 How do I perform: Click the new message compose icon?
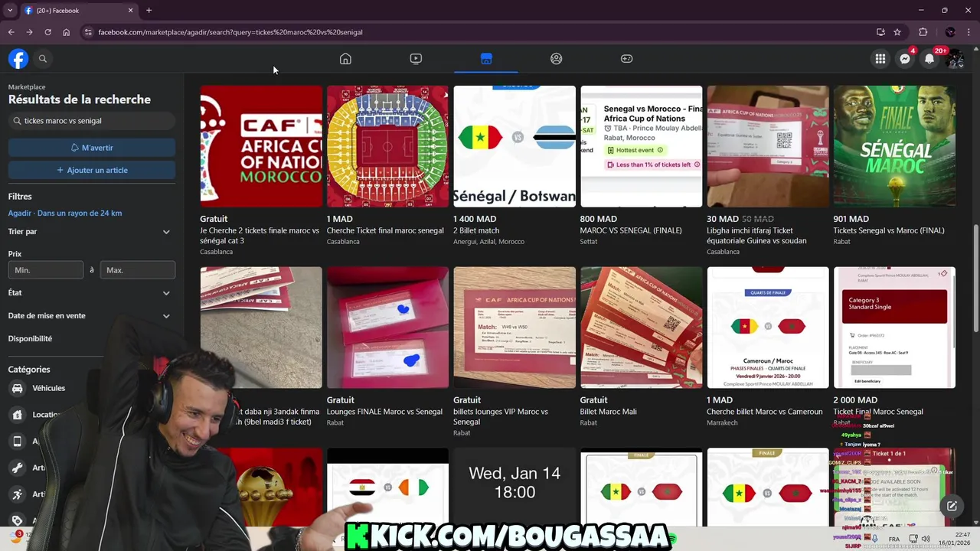952,506
